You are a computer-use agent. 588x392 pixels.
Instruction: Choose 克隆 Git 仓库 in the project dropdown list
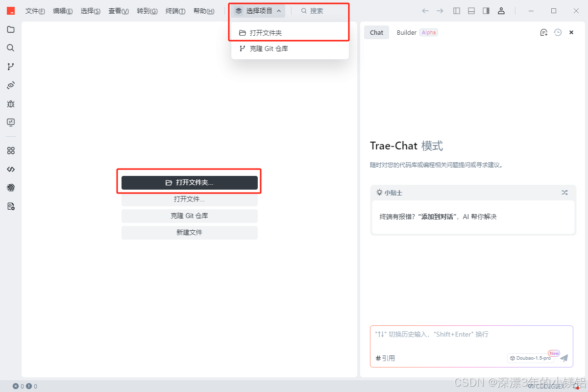[290, 49]
